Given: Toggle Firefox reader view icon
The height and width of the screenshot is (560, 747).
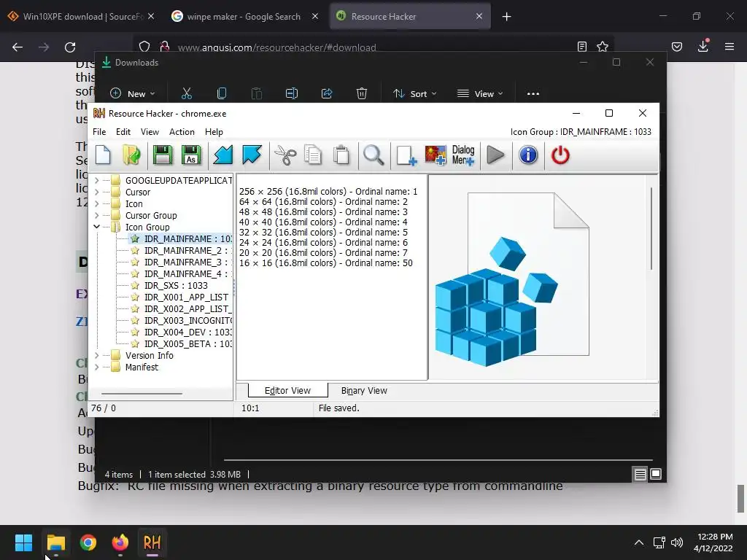Looking at the screenshot, I should point(581,47).
